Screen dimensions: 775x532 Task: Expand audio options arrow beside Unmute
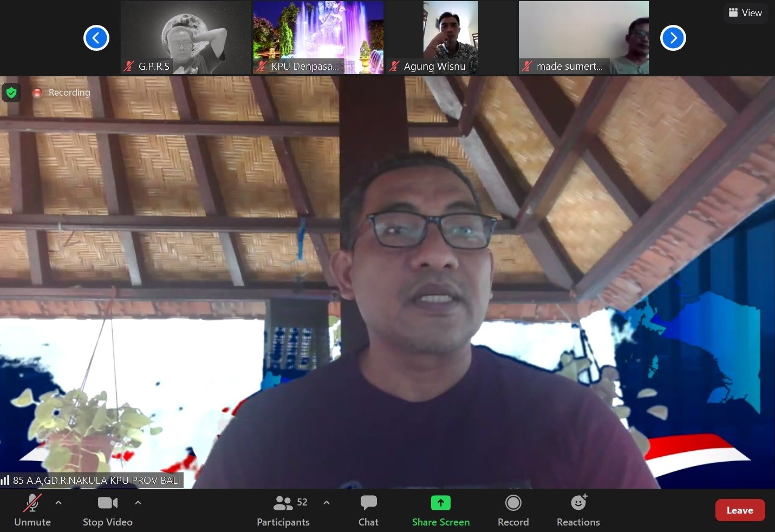coord(58,503)
